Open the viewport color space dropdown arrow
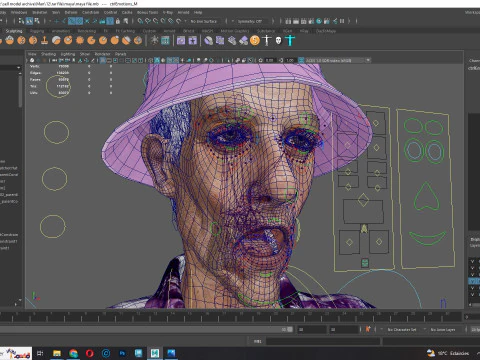The height and width of the screenshot is (360, 480). pos(368,60)
